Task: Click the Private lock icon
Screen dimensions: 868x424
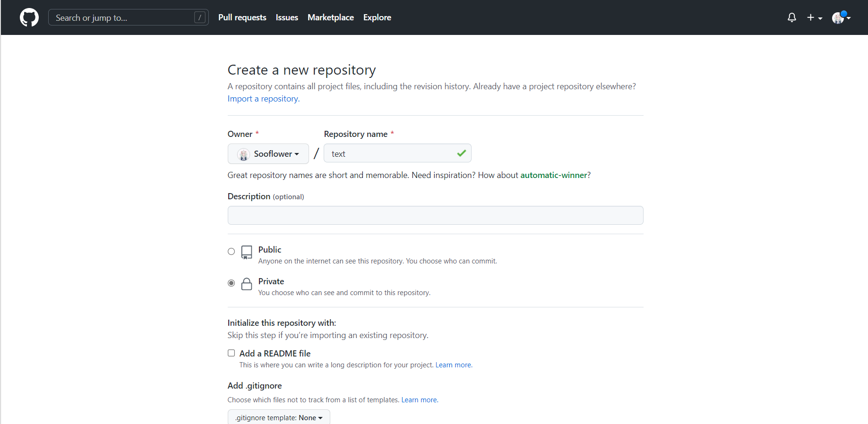Action: (x=247, y=284)
